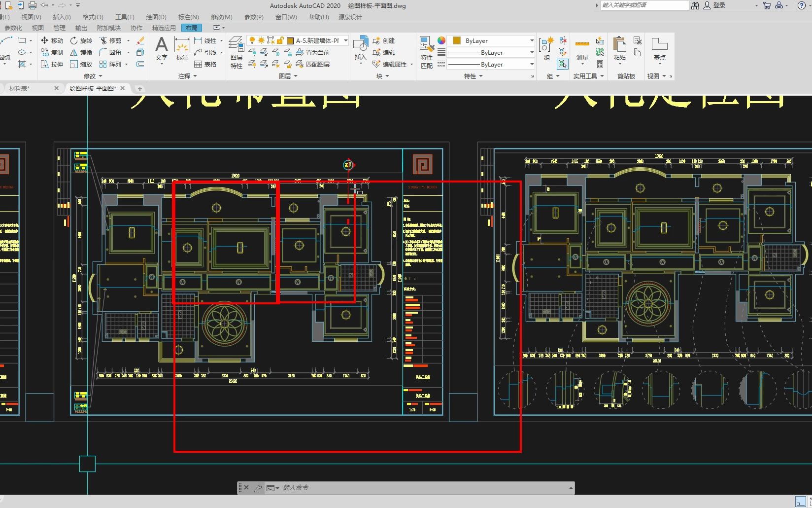Open the ByLayer color dropdown

[x=492, y=40]
